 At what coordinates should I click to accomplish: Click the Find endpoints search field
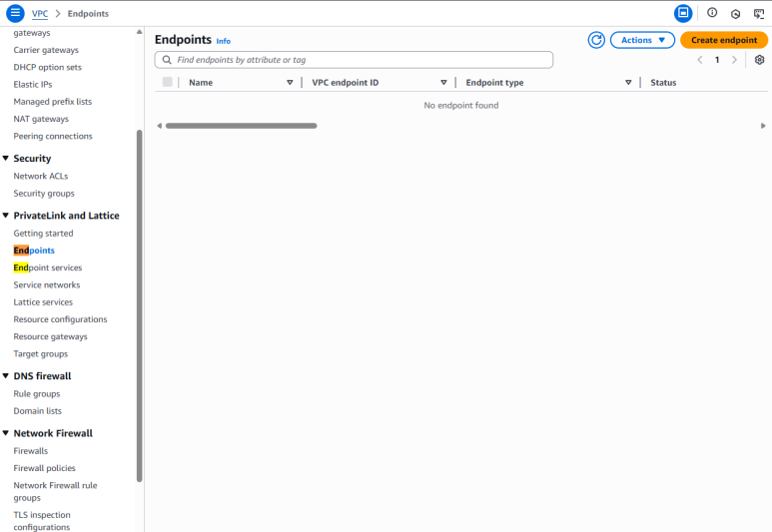coord(354,60)
